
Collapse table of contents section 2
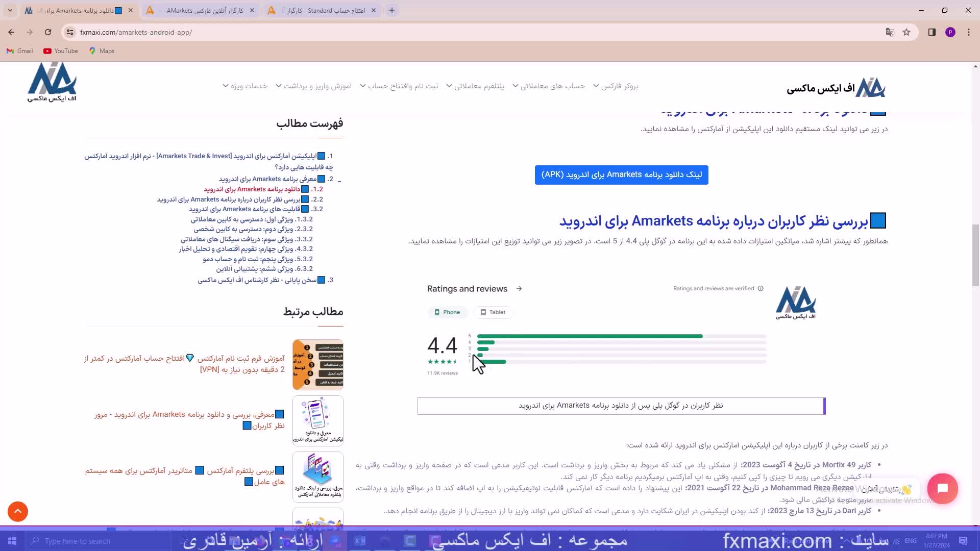[x=339, y=181]
